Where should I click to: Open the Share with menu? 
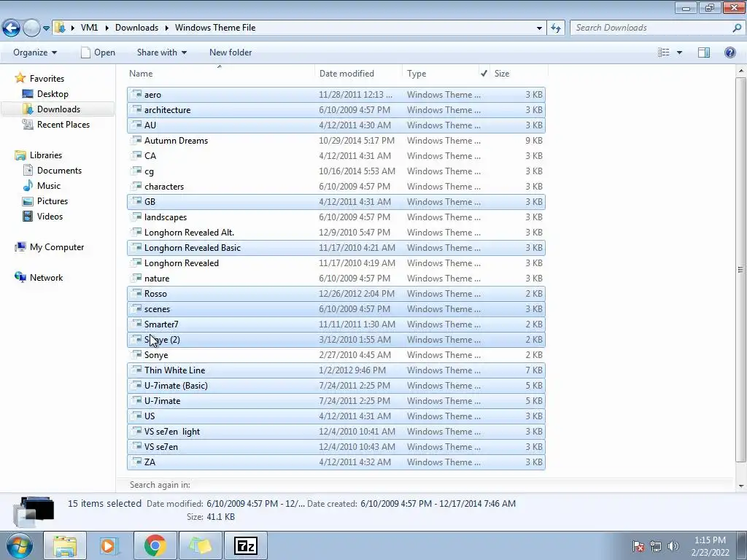click(162, 52)
